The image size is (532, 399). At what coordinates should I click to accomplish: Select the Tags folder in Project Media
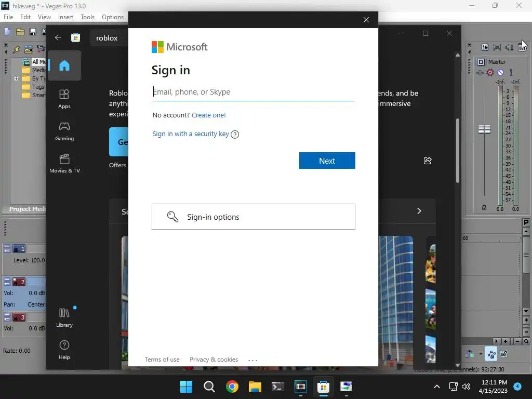[34, 87]
